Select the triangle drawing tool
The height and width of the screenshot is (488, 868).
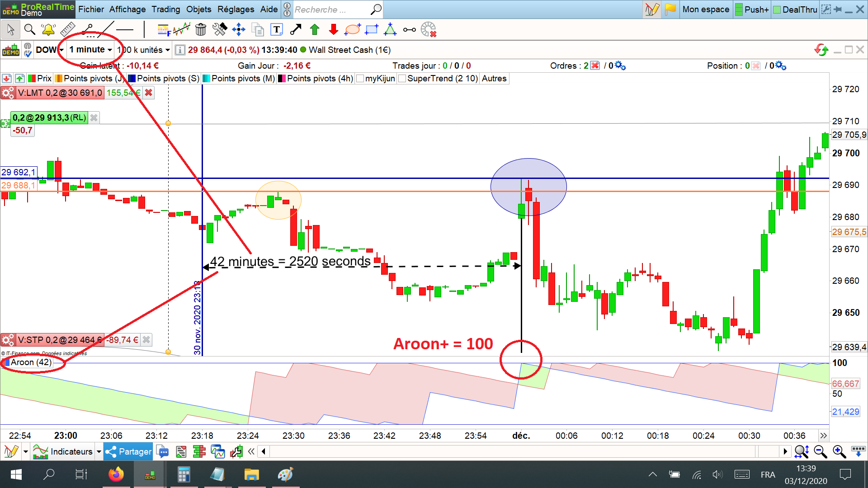coord(390,30)
